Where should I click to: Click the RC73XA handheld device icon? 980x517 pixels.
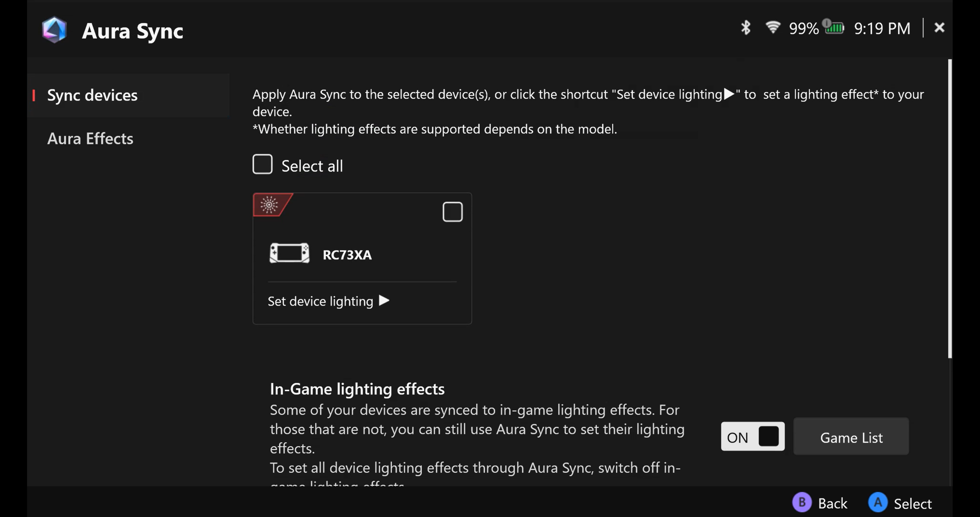click(x=289, y=253)
